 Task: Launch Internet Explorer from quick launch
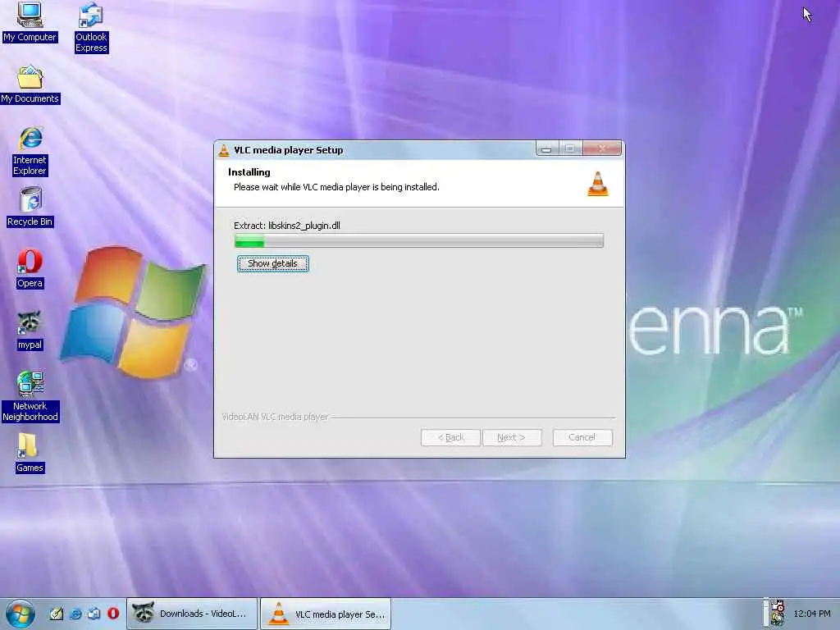click(75, 614)
